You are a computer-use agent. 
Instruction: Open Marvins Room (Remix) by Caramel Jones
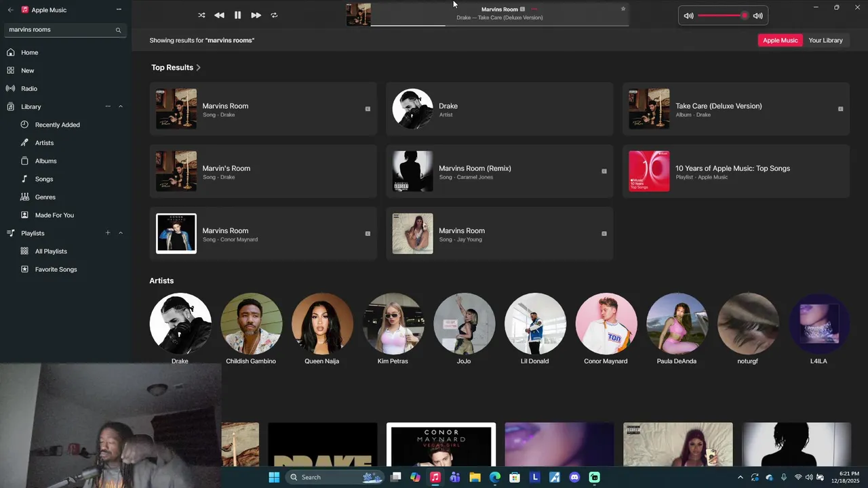point(500,171)
